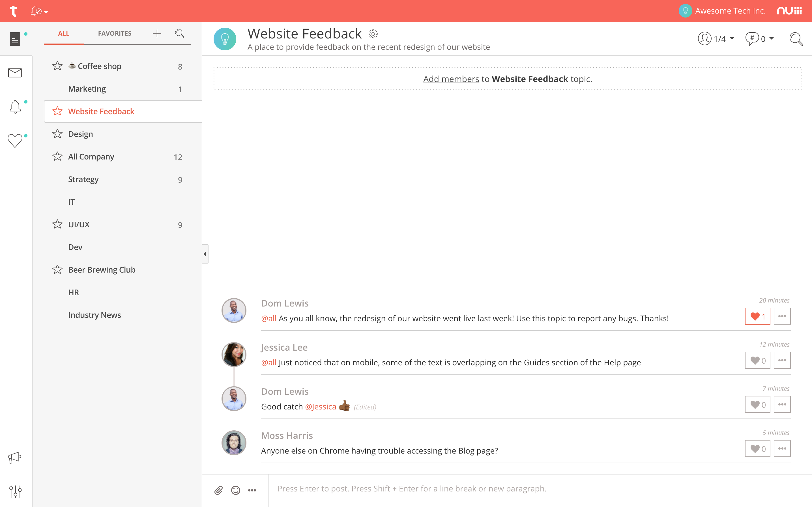Select the All topics tab

(x=63, y=34)
